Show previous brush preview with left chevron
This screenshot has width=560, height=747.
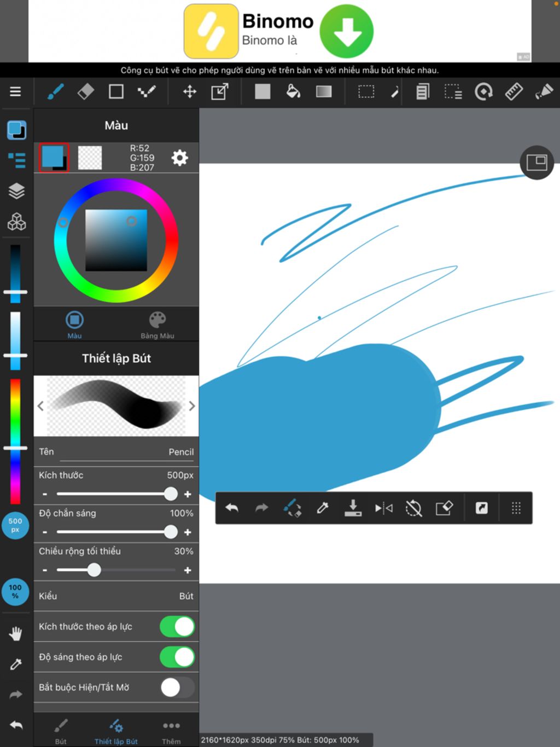tap(40, 406)
